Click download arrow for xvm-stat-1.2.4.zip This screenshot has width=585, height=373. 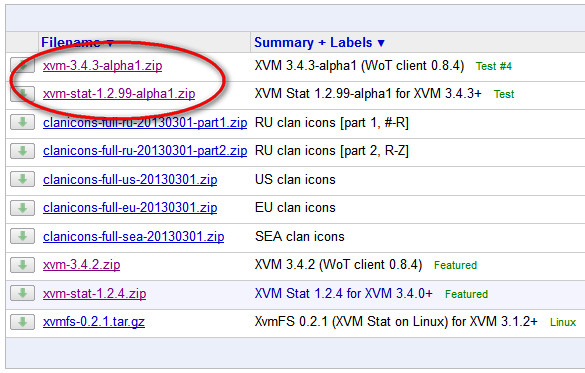point(22,294)
